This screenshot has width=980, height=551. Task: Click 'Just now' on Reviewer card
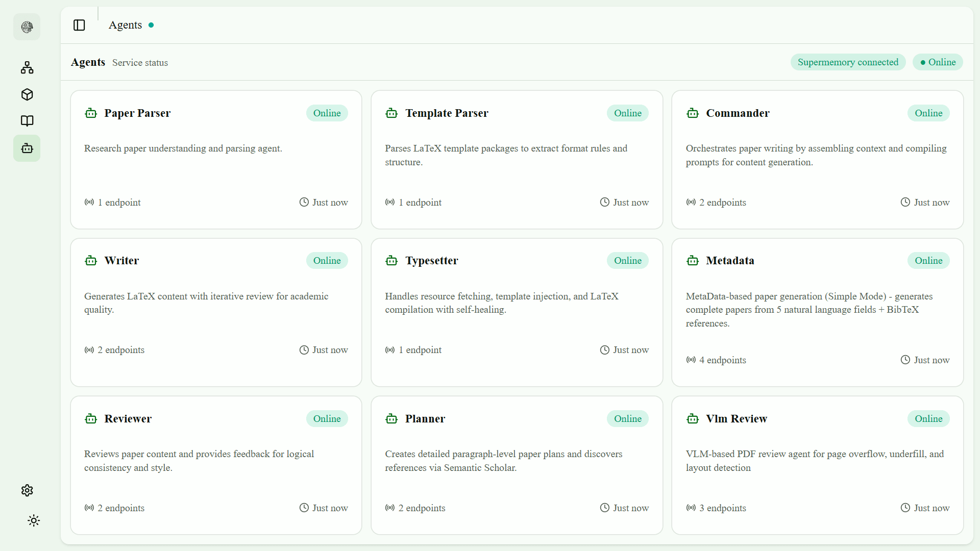click(x=330, y=508)
